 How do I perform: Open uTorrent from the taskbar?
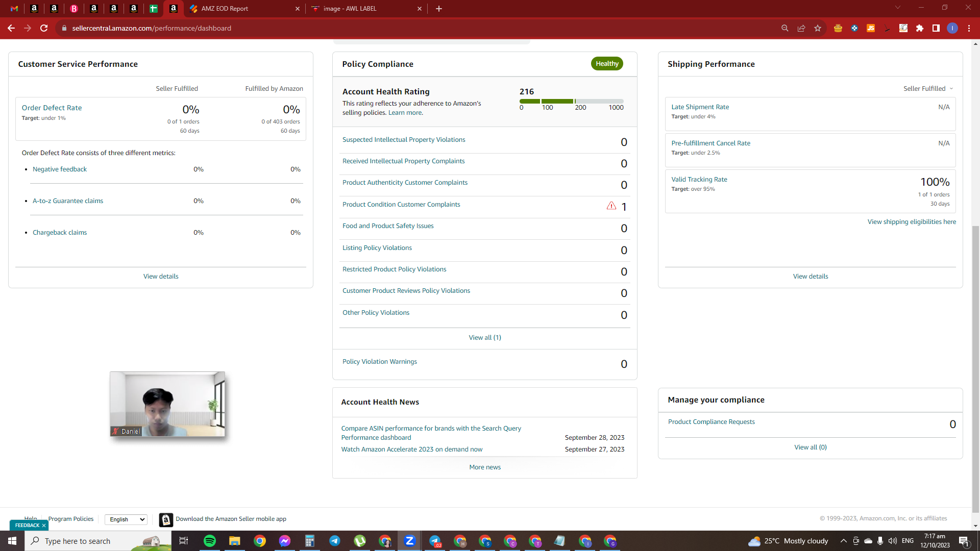coord(360,541)
